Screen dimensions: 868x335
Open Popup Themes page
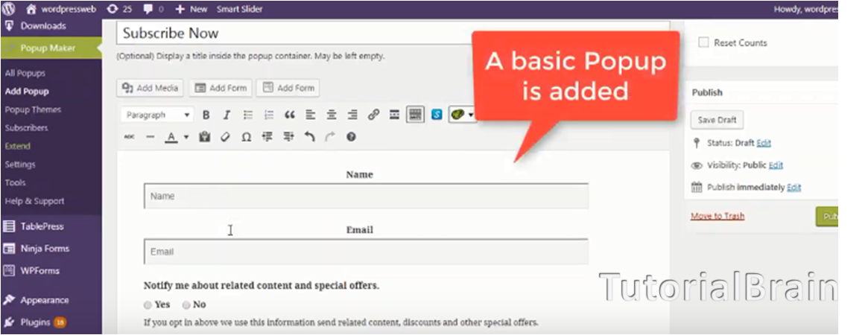coord(33,109)
